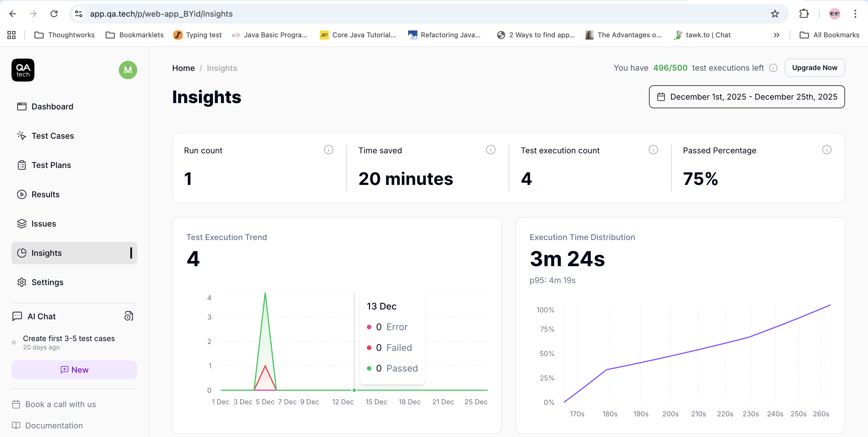Click the Home breadcrumb link
Image resolution: width=868 pixels, height=437 pixels.
coord(183,68)
